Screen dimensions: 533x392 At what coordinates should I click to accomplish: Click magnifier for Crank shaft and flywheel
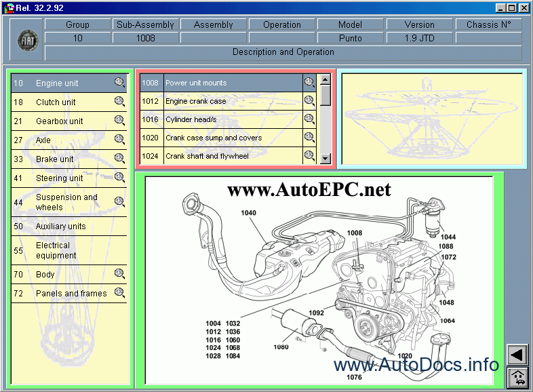point(309,156)
